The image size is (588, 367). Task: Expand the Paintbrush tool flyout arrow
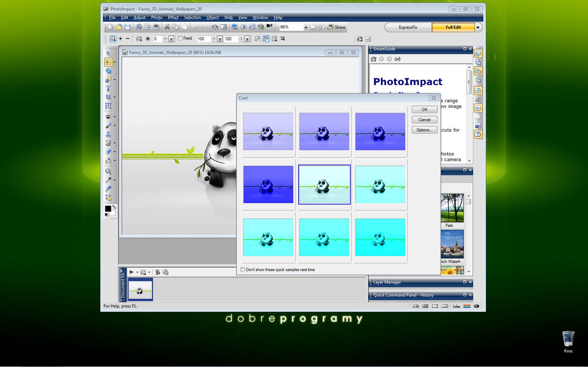[x=114, y=126]
